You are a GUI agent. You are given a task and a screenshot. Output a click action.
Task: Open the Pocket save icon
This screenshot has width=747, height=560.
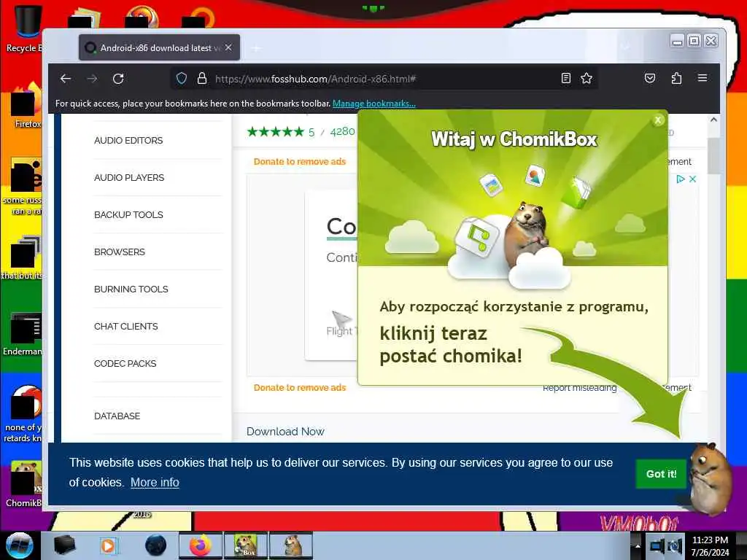click(650, 78)
